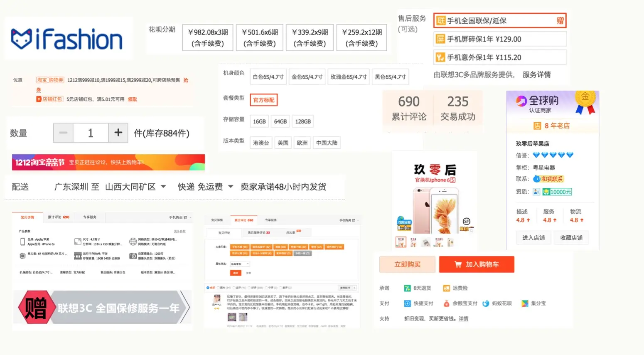Click the CPU chip icon beside 核心数

[x=22, y=256]
